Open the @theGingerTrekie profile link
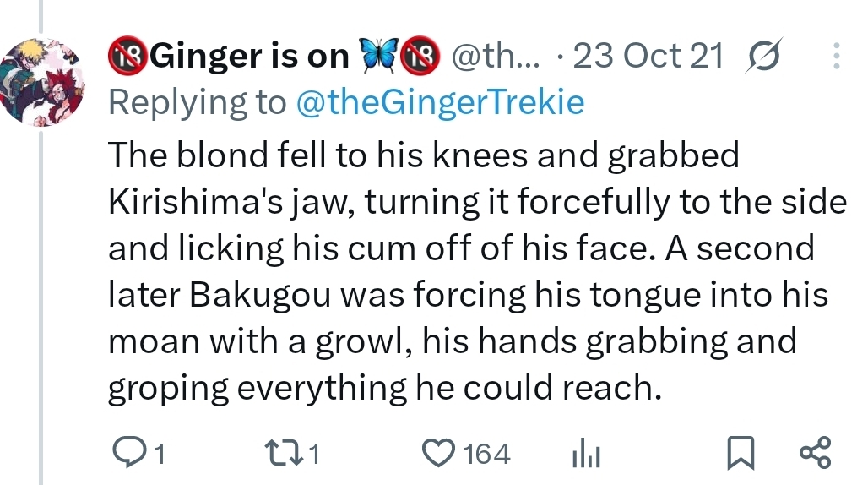Viewport: 868px width, 485px height. (439, 102)
